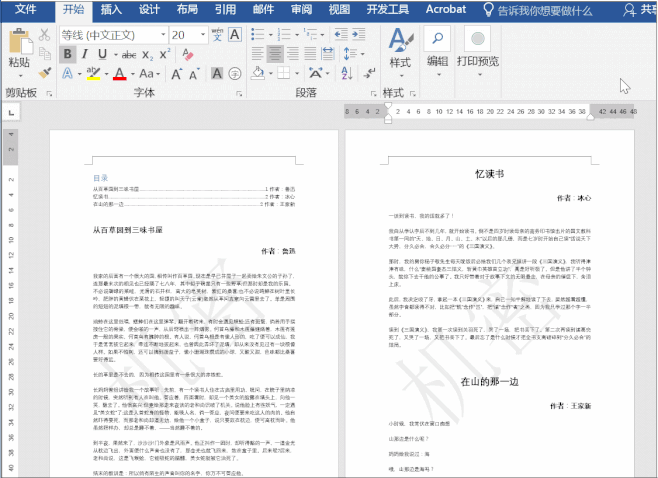This screenshot has height=478, width=658.
Task: Click the Grow Font icon
Action: click(177, 74)
